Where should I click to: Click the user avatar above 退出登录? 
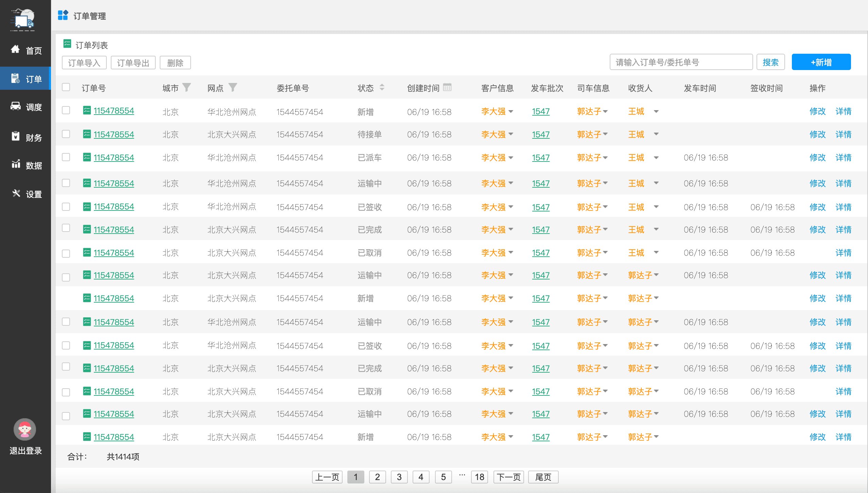24,429
